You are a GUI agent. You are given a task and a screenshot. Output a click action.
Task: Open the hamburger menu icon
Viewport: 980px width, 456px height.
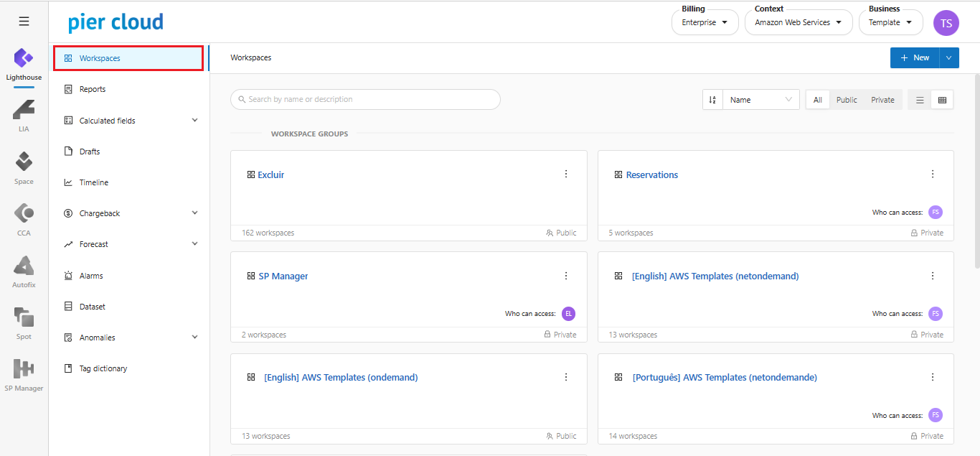pyautogui.click(x=24, y=22)
